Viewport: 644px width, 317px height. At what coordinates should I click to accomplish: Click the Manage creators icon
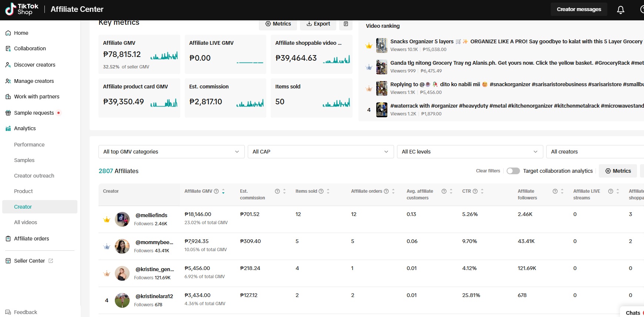(8, 81)
